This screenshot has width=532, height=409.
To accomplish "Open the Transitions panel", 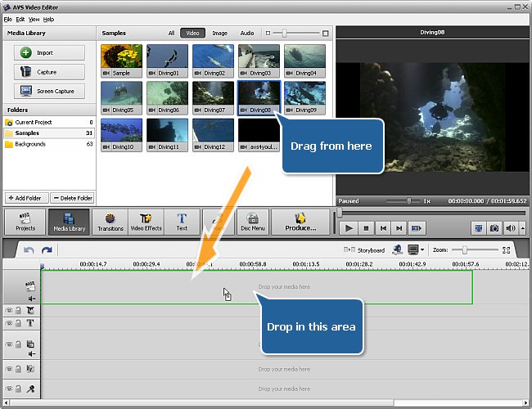I will (110, 222).
